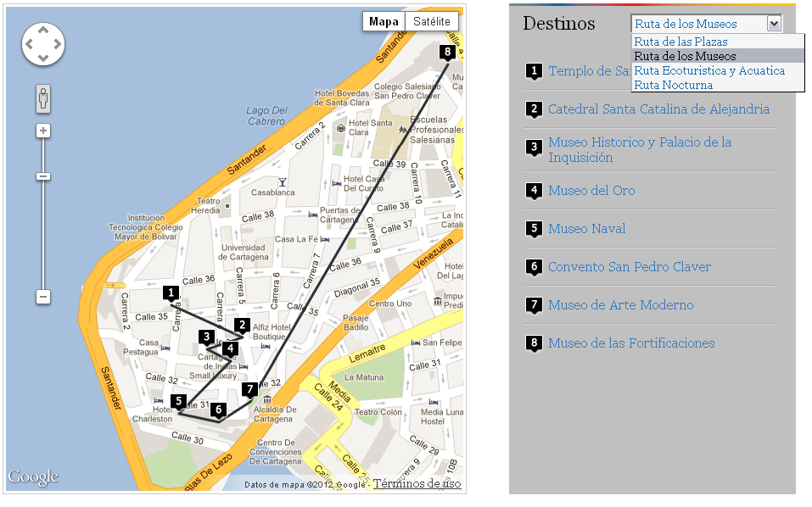The image size is (812, 507).
Task: Click the zoom level slider handle
Action: (x=43, y=176)
